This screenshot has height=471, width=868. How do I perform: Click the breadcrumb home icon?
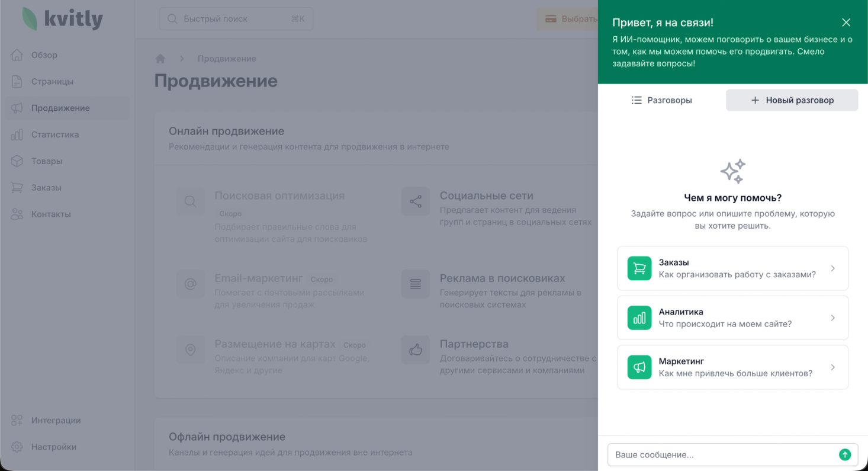click(160, 59)
